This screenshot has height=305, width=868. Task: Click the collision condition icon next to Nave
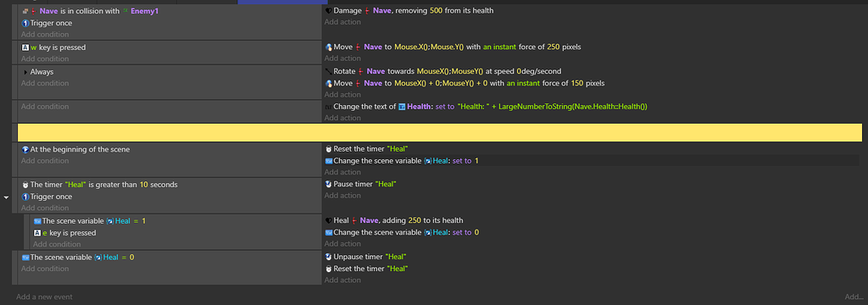pos(25,11)
